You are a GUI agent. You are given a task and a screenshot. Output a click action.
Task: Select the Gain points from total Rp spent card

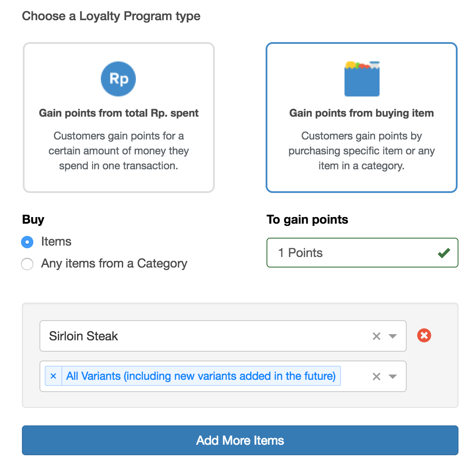tap(118, 117)
